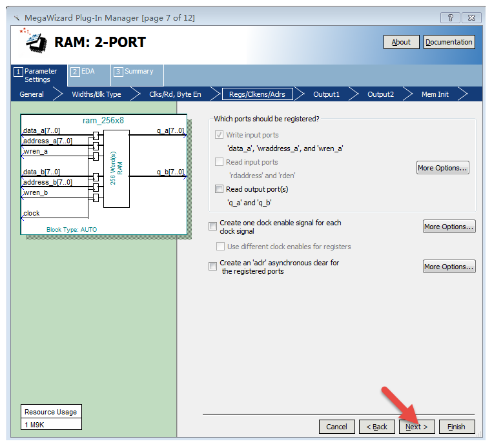
Task: Click the 256 Word(s) RAM block
Action: tap(116, 168)
